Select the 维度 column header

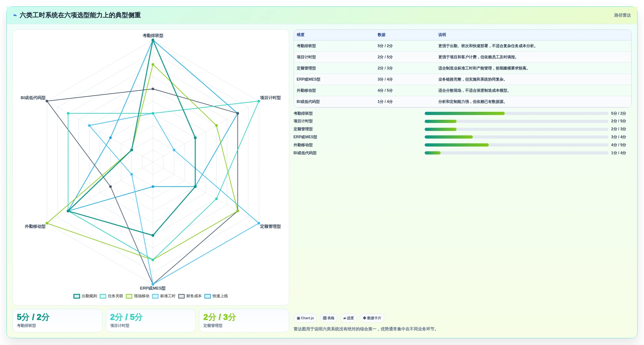pos(301,35)
